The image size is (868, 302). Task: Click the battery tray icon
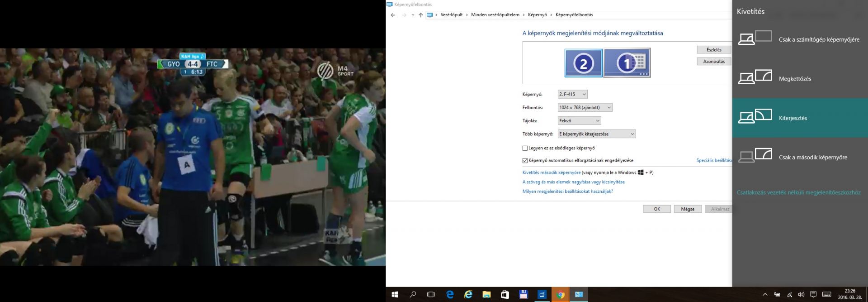[777, 295]
